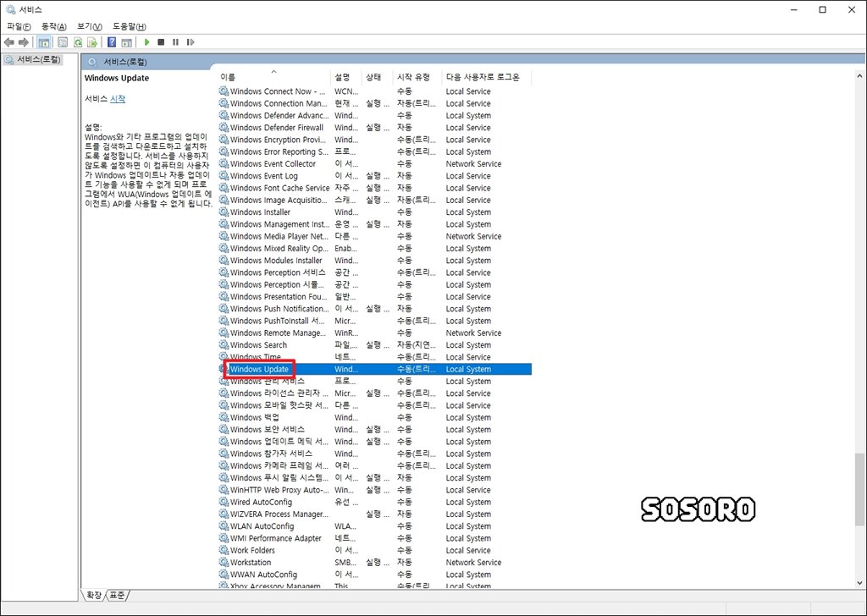Click gear icon of Windows Search row

pyautogui.click(x=224, y=344)
